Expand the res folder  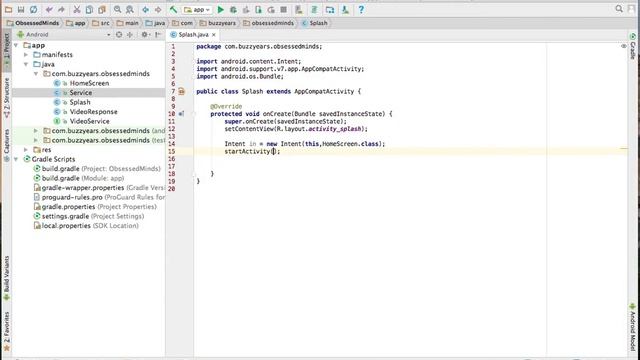(26, 150)
